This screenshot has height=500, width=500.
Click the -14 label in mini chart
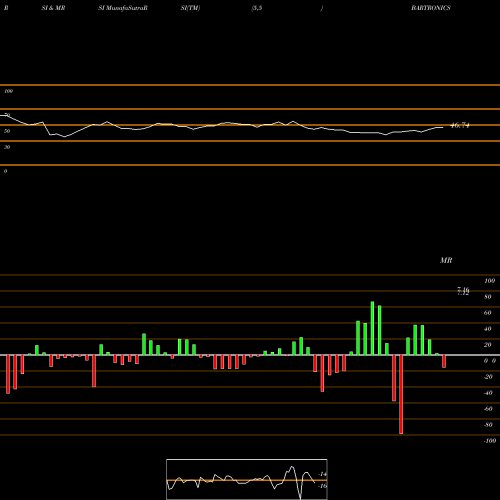(323, 474)
